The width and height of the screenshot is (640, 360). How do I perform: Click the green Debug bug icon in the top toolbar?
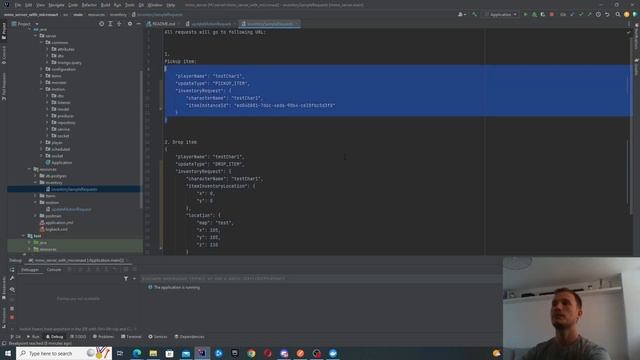pyautogui.click(x=534, y=15)
